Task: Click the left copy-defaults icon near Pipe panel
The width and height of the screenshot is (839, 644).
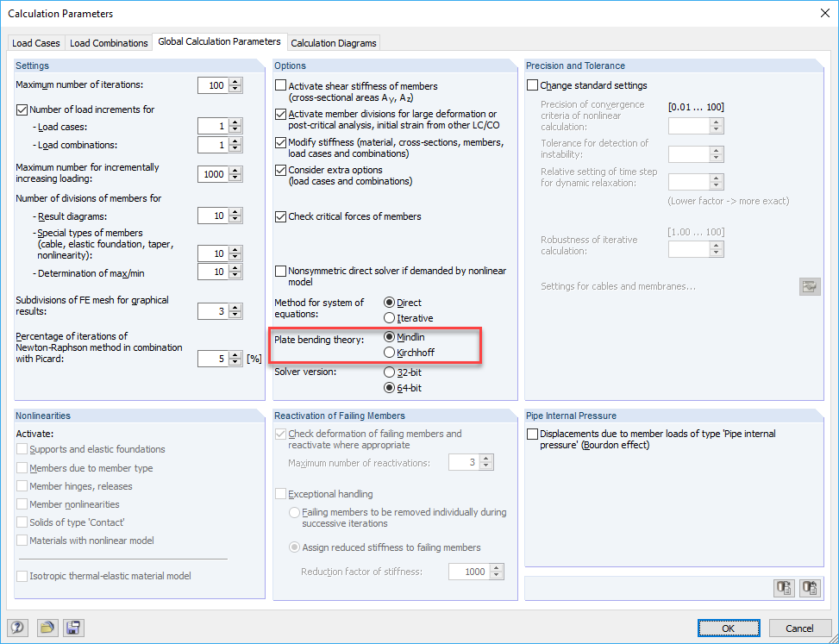Action: click(785, 588)
